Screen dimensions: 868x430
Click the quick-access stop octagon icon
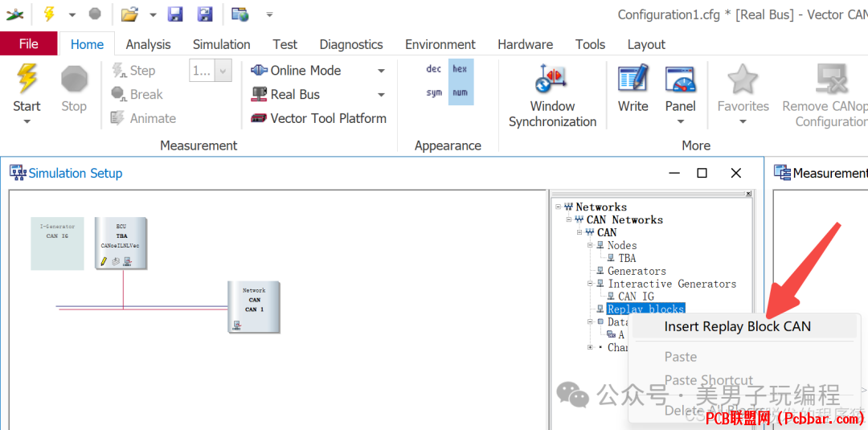coord(95,14)
